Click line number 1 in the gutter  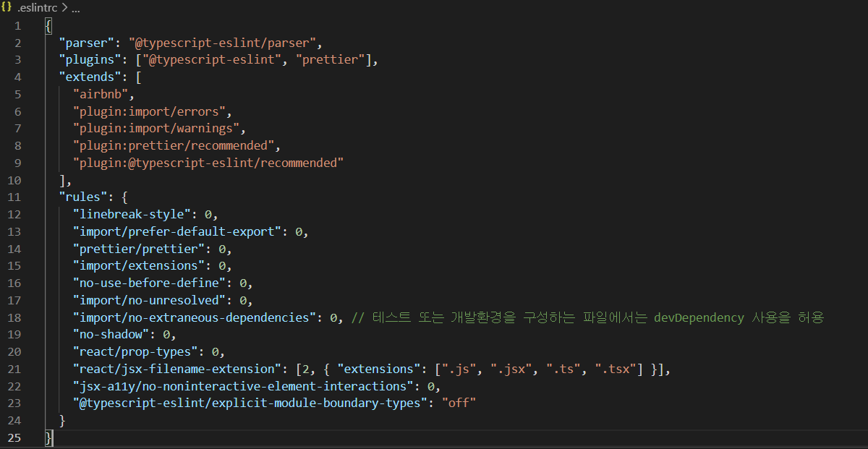pos(17,25)
